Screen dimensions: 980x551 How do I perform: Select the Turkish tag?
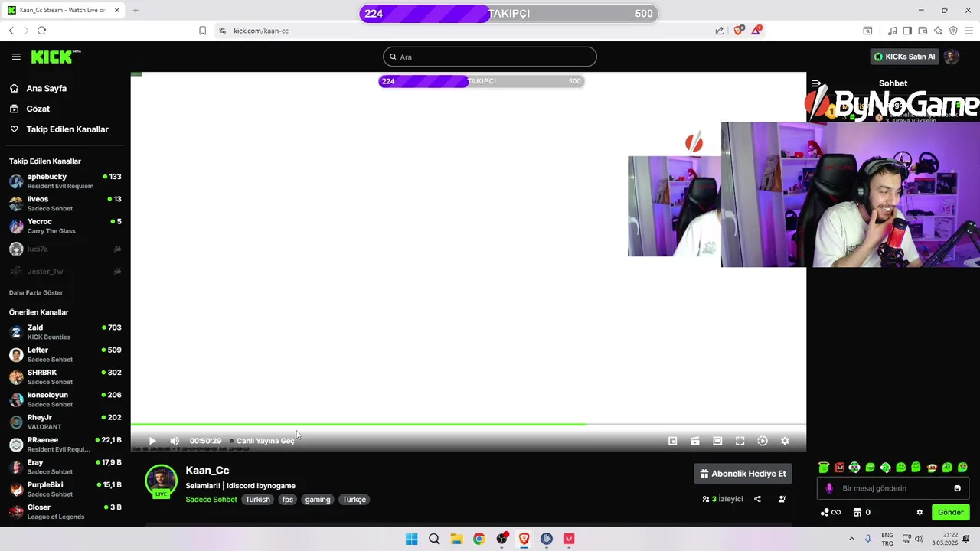click(x=257, y=500)
